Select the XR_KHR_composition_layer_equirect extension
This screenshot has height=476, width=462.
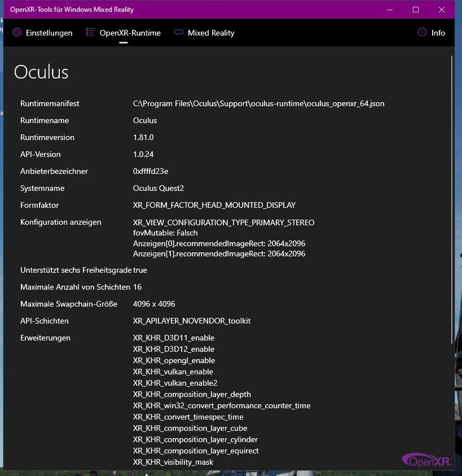click(196, 451)
